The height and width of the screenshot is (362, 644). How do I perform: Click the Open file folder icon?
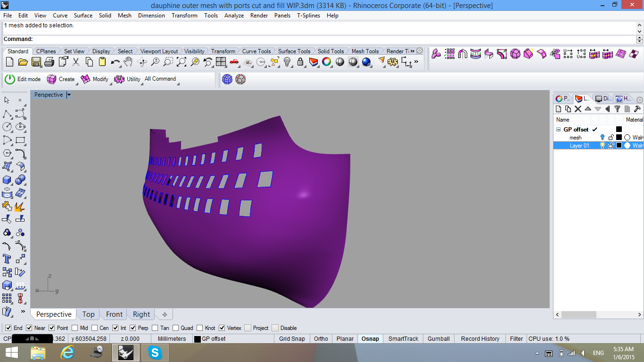coord(23,62)
